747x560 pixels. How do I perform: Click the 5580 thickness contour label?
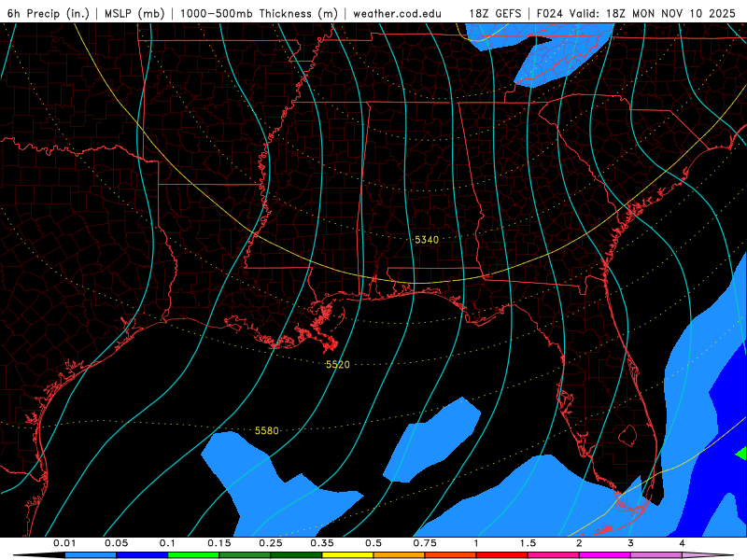pyautogui.click(x=267, y=430)
